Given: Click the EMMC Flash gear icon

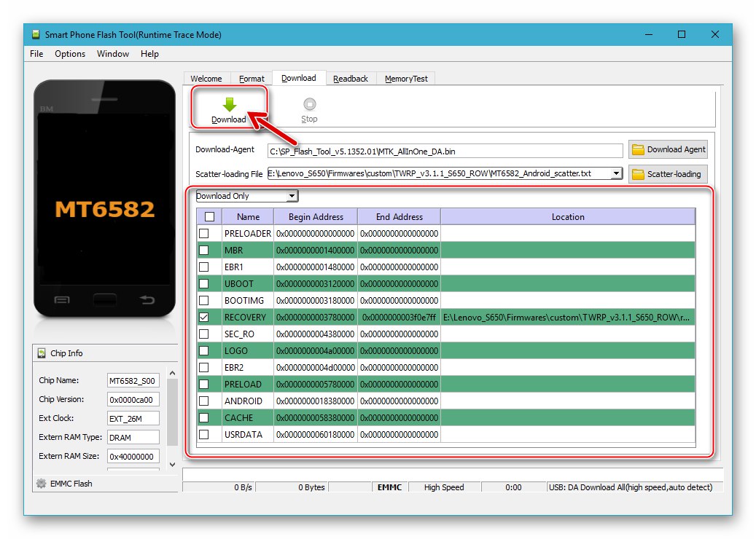Looking at the screenshot, I should 42,484.
